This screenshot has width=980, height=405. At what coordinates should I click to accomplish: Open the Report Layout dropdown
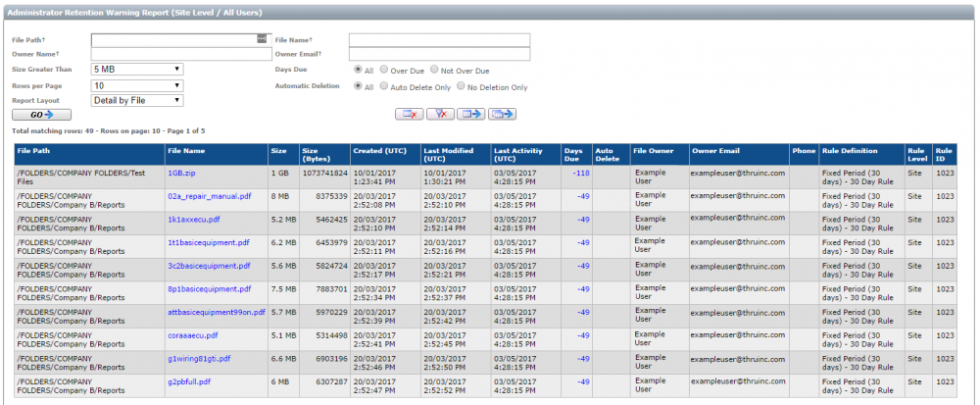click(x=137, y=100)
